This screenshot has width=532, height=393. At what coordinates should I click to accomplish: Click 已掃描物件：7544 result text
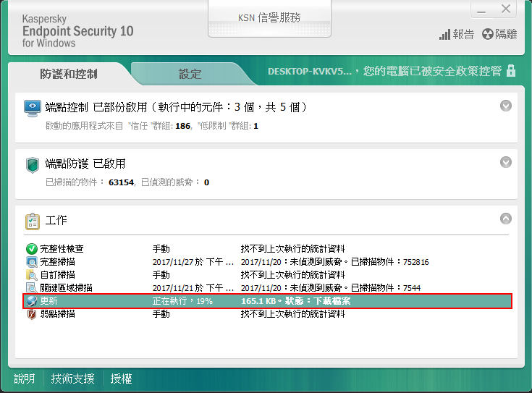point(385,288)
